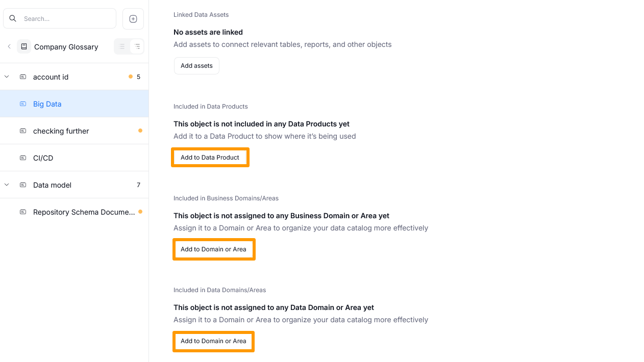The height and width of the screenshot is (362, 644).
Task: Click the back chevron beside Company Glossary
Action: [9, 46]
